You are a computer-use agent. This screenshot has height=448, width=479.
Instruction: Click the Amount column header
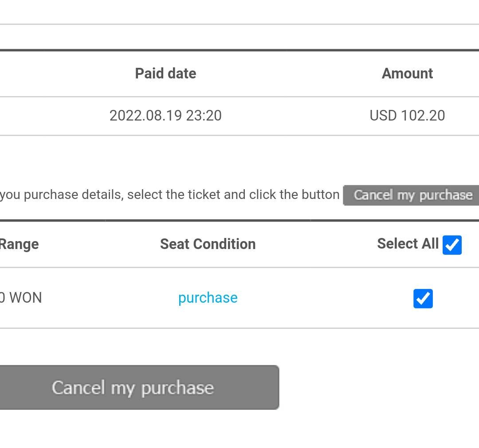[x=407, y=74]
